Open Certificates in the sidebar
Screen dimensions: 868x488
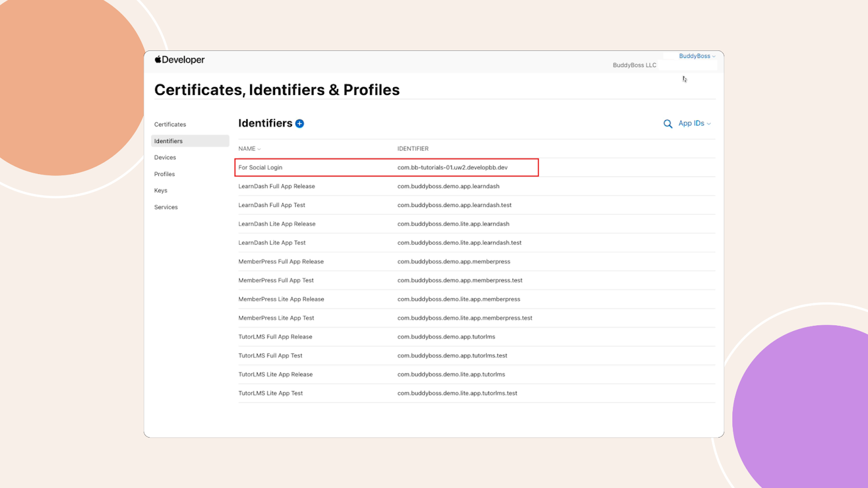pyautogui.click(x=170, y=125)
